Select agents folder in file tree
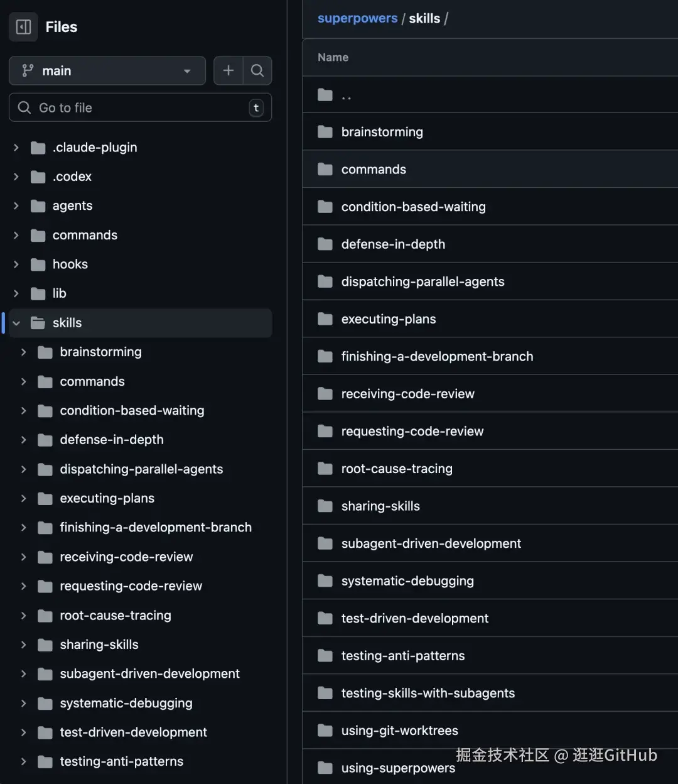Screen dimensions: 678x784 tap(72, 206)
